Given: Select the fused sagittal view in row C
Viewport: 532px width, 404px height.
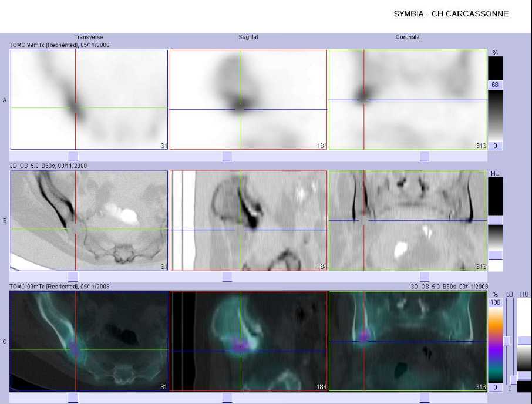Looking at the screenshot, I should pyautogui.click(x=248, y=341).
